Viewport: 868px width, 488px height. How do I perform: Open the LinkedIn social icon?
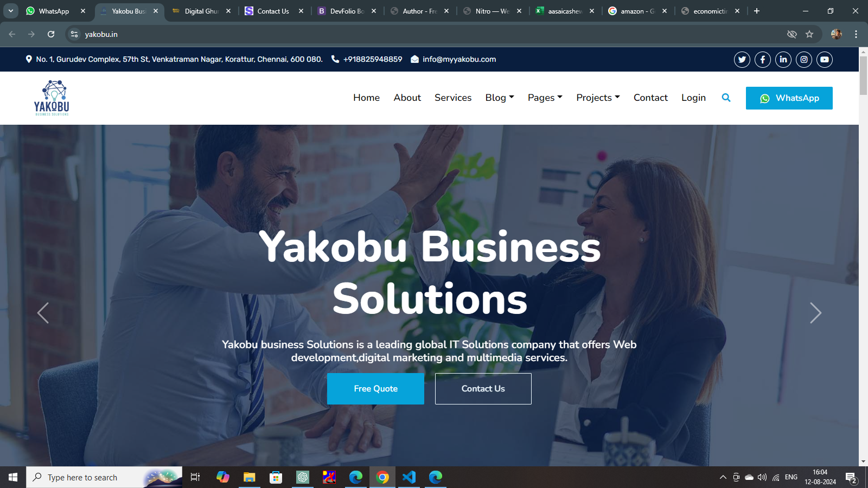pos(783,60)
